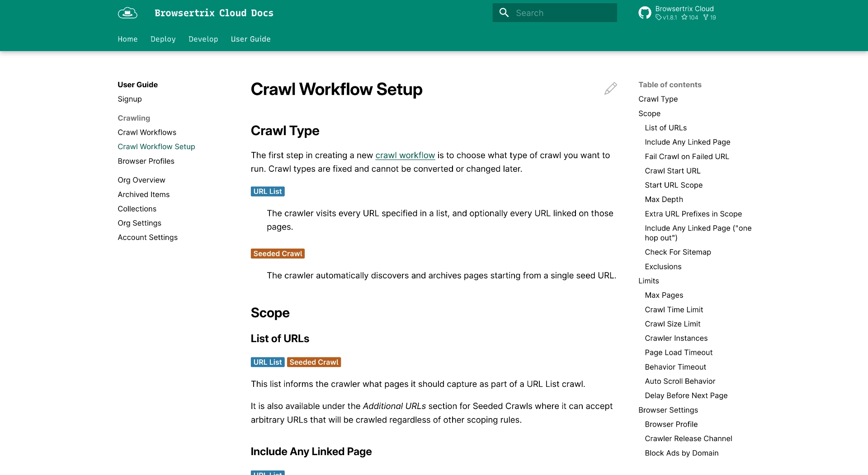Viewport: 868px width, 475px height.
Task: Jump to Check For Sitemap section
Action: point(678,252)
